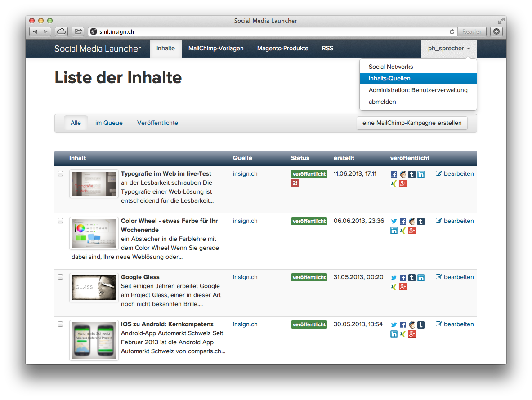The image size is (532, 400).
Task: Open the Magento-Produkte nav tab
Action: tap(282, 49)
